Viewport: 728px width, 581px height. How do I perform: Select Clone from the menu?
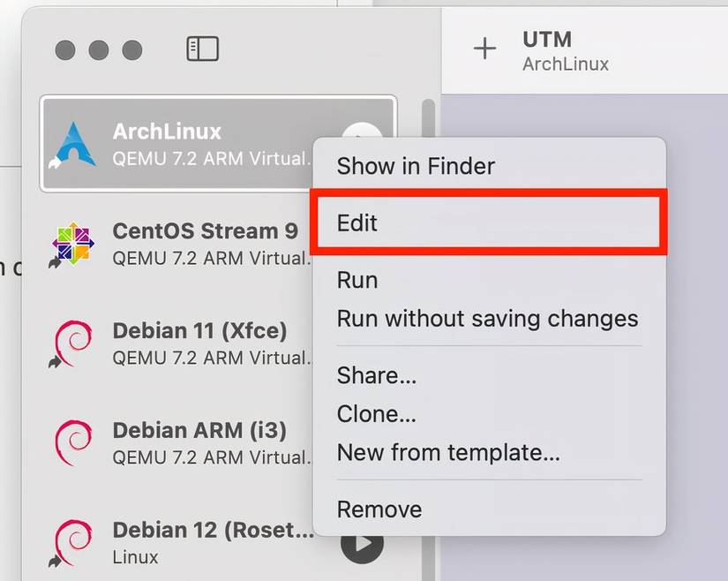(x=377, y=414)
